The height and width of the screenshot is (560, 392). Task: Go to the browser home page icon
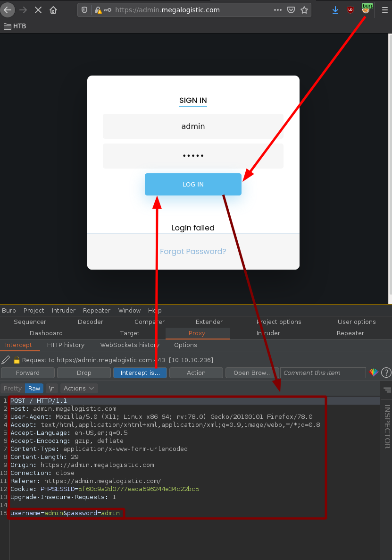(x=53, y=10)
